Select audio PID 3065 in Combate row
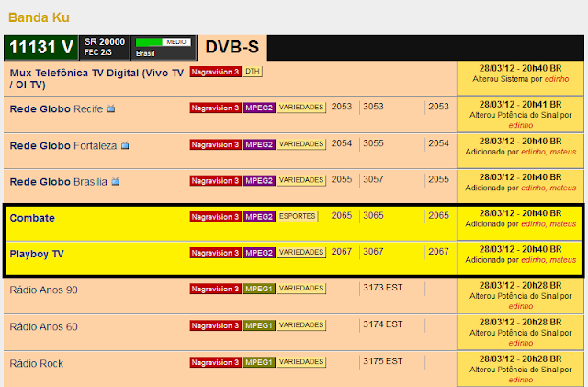Screen dimensions: 588x387 coord(373,215)
